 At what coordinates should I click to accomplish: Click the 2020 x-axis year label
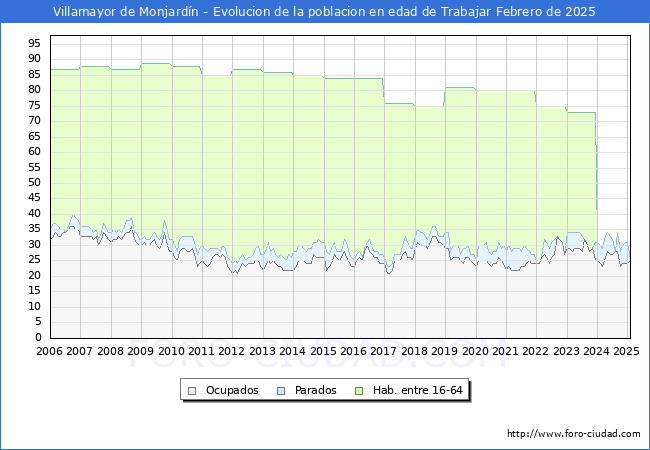[x=475, y=351]
